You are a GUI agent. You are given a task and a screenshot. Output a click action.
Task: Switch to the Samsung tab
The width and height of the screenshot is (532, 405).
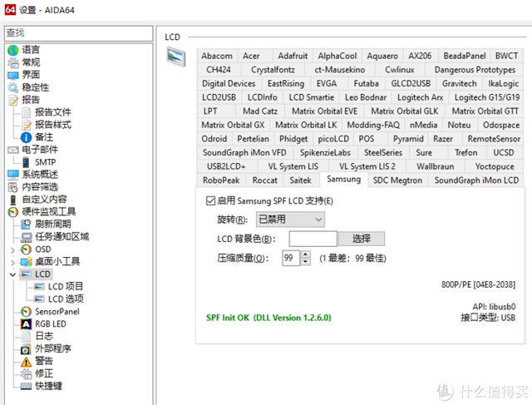pos(343,180)
